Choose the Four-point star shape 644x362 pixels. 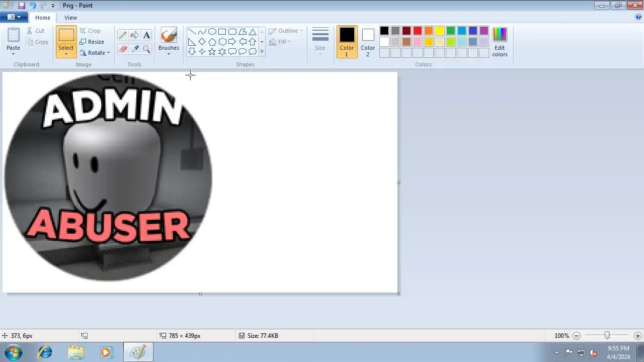[x=202, y=52]
